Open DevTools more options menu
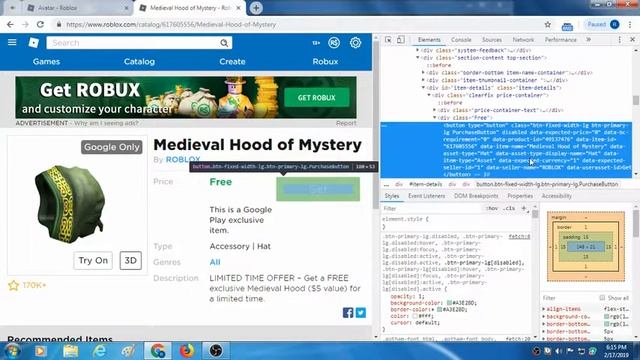 620,40
